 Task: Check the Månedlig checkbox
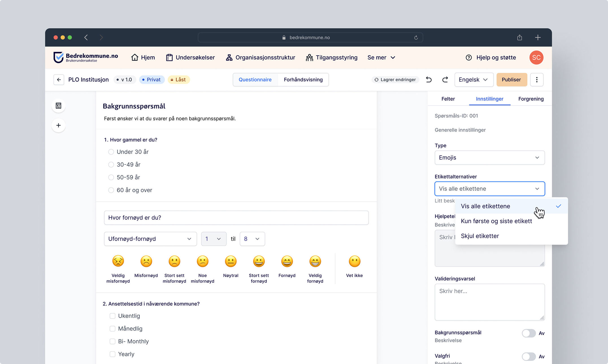(x=112, y=328)
